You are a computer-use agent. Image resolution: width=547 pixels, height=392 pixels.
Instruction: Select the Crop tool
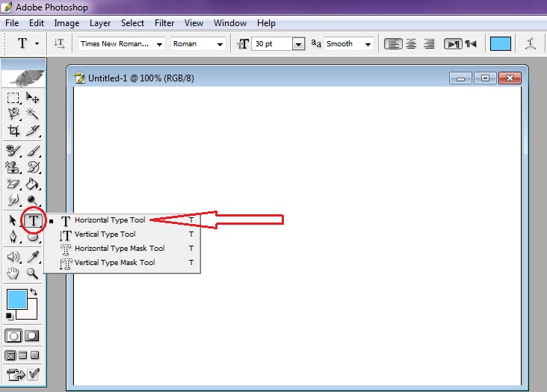(x=13, y=131)
